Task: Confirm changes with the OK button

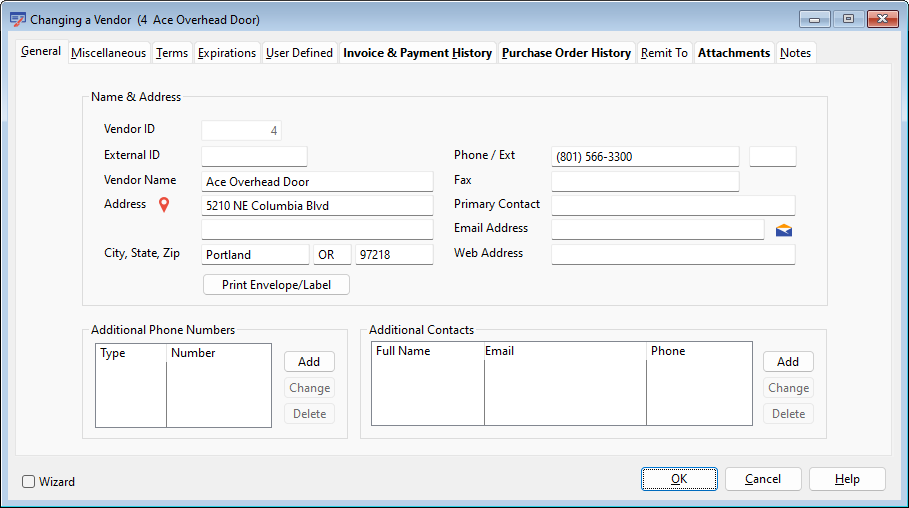Action: tap(679, 479)
